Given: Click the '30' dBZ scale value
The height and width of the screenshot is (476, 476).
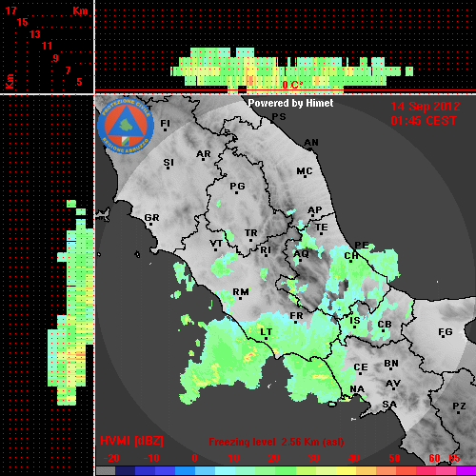Looking at the screenshot, I should click(x=314, y=458).
